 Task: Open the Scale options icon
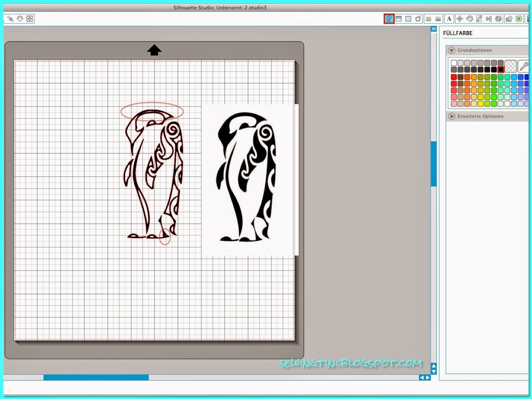pyautogui.click(x=479, y=19)
